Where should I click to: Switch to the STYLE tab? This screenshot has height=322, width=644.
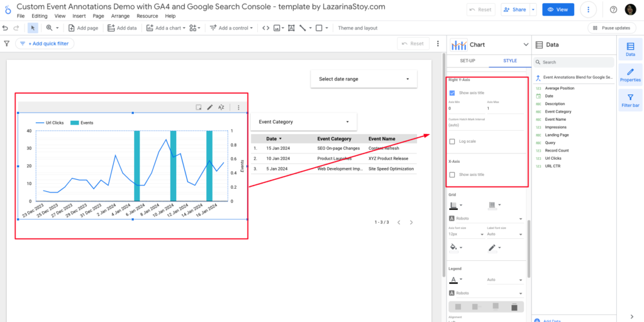coord(510,61)
